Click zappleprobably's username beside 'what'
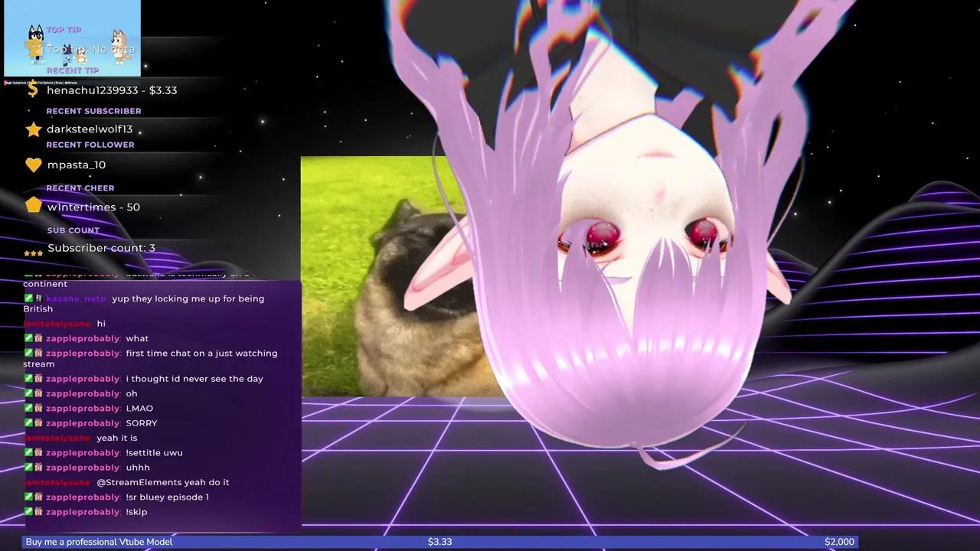Screen dimensions: 980x551 (x=83, y=339)
